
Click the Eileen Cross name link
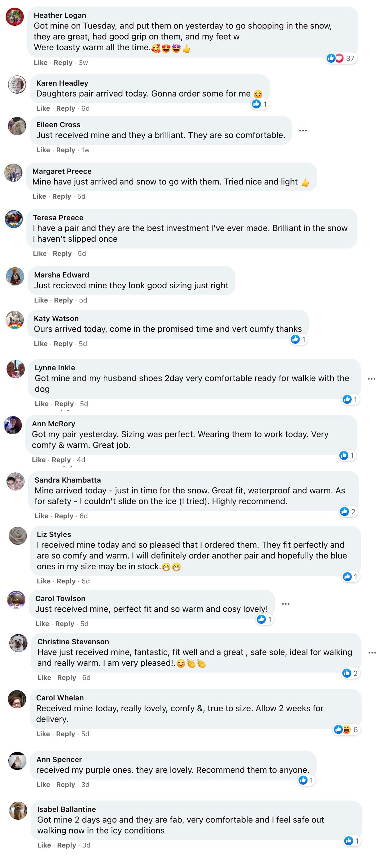[x=58, y=125]
